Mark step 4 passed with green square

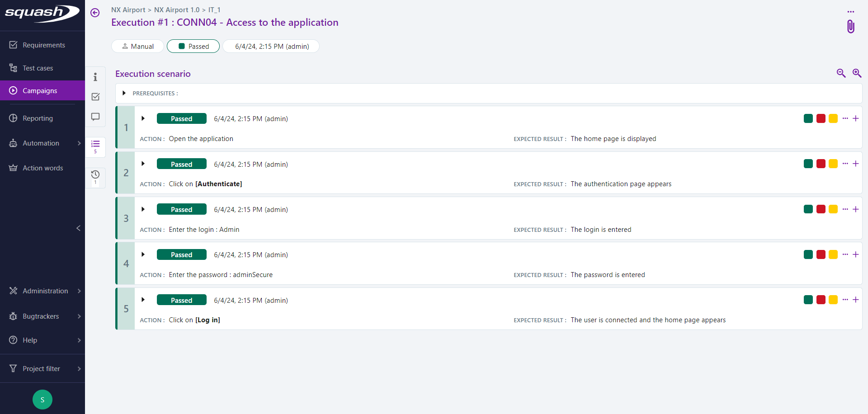pos(808,254)
